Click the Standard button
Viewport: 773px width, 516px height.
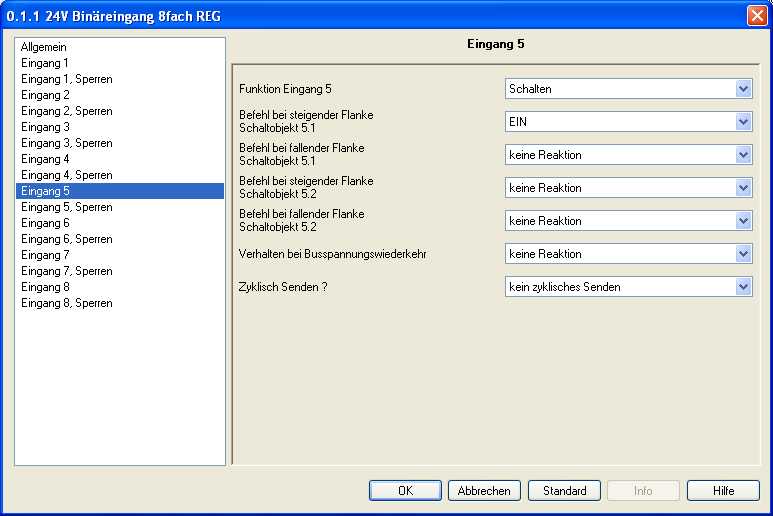click(x=564, y=491)
